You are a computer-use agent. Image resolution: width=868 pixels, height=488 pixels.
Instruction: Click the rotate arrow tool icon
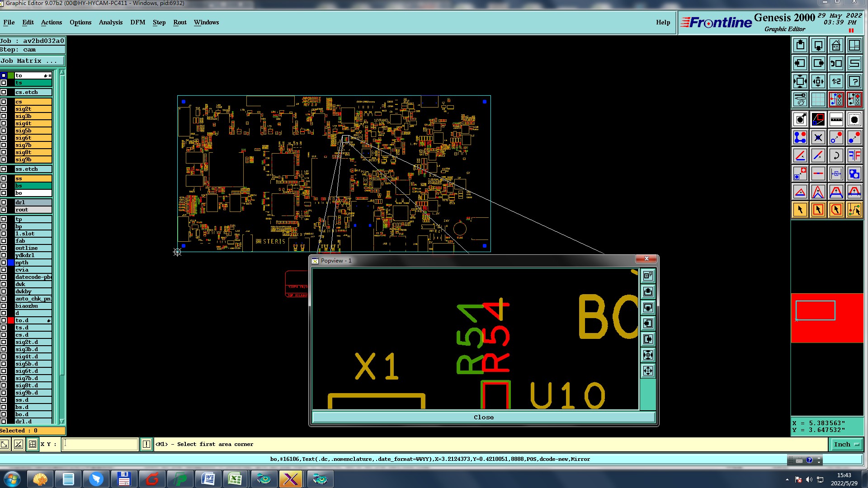tap(836, 156)
